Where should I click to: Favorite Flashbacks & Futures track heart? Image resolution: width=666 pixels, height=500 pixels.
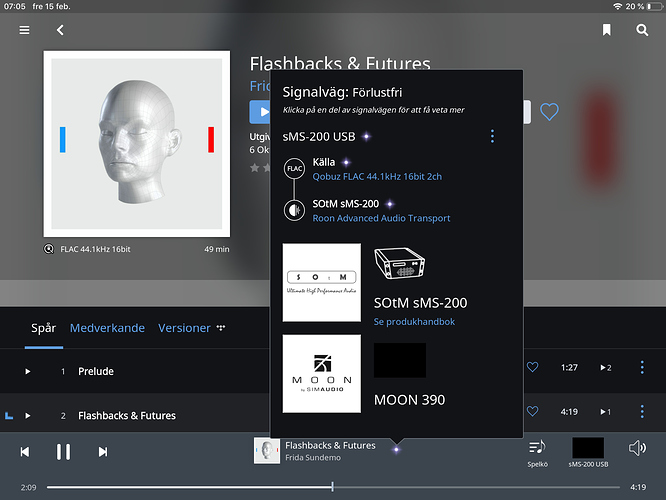pyautogui.click(x=532, y=411)
